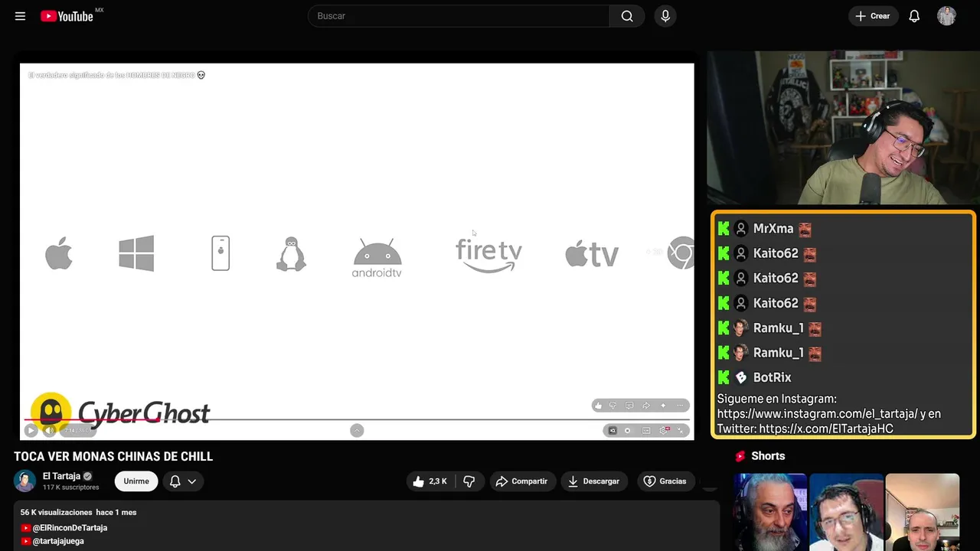Dislike the video below the title
Image resolution: width=980 pixels, height=551 pixels.
point(469,481)
